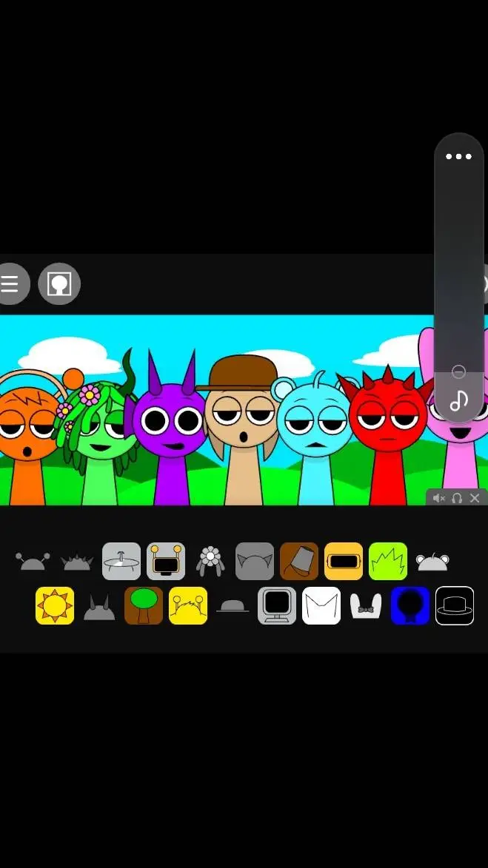The image size is (488, 868).
Task: Open the hamburger menu button
Action: [x=10, y=284]
